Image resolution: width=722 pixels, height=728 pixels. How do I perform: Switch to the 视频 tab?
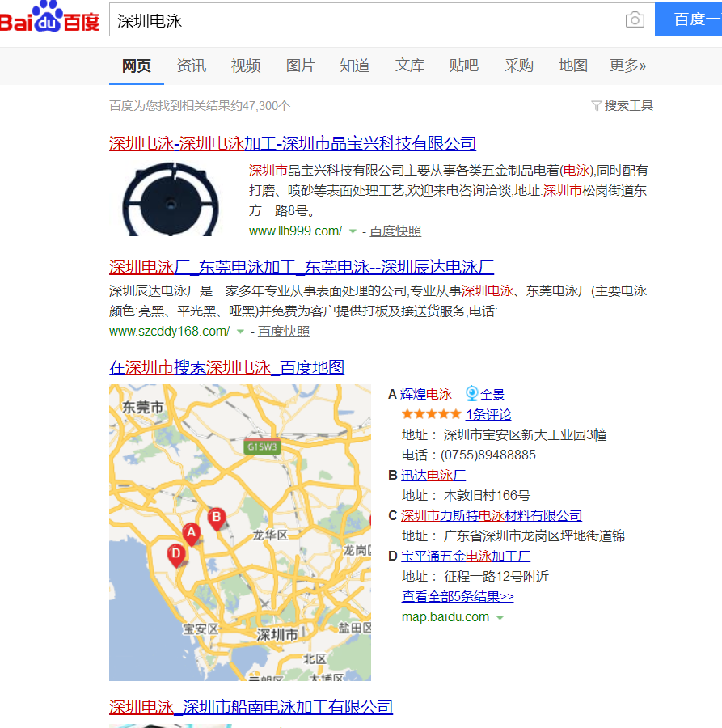[x=246, y=66]
